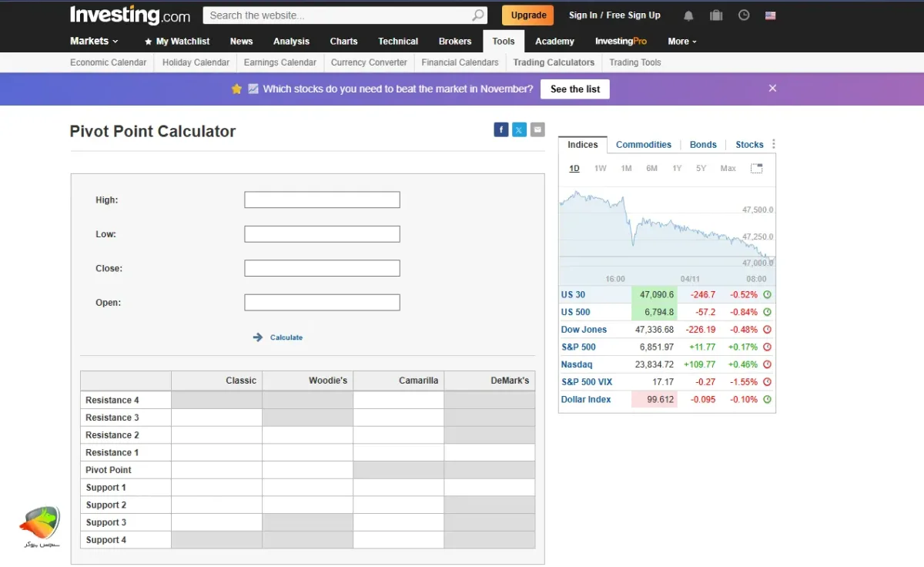
Task: Click the Investing.com logo
Action: point(130,15)
